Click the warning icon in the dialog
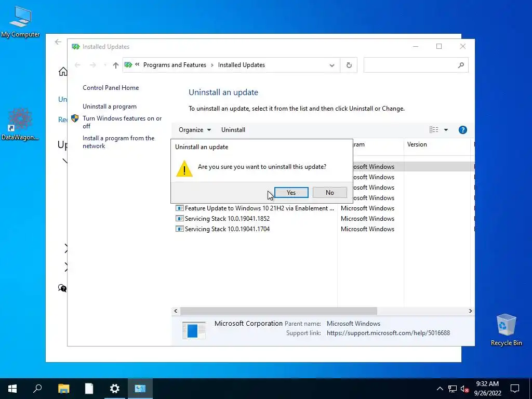The image size is (532, 399). pyautogui.click(x=184, y=169)
